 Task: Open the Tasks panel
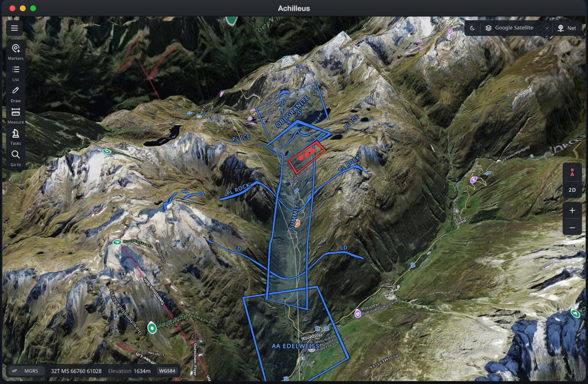click(x=15, y=137)
